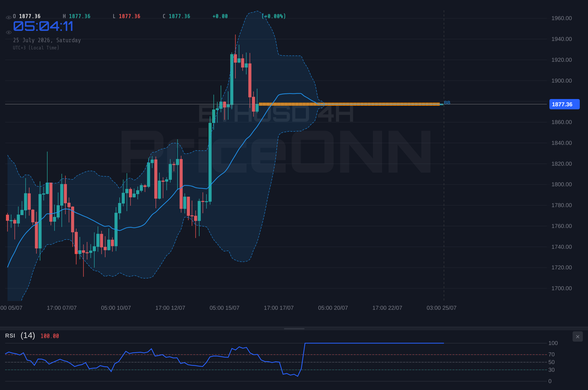Click the (+0.00%) percent change
Image resolution: width=588 pixels, height=390 pixels.
pyautogui.click(x=274, y=16)
